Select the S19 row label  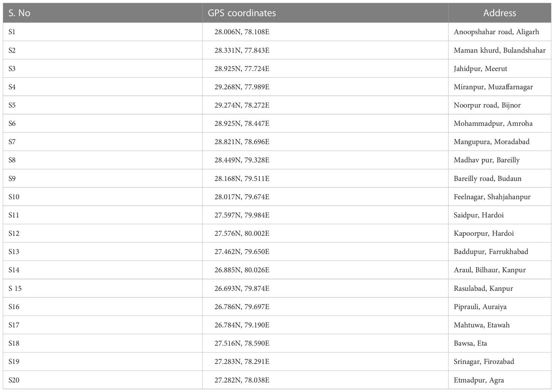click(14, 362)
